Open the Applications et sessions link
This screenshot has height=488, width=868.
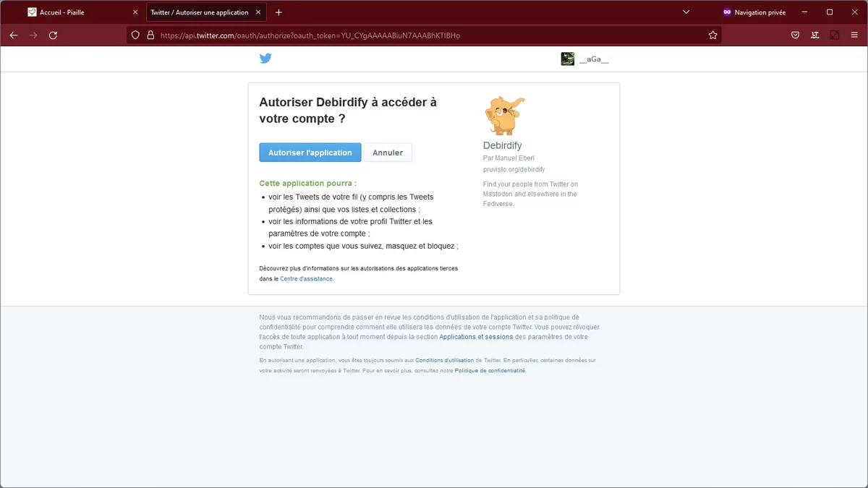tap(476, 337)
